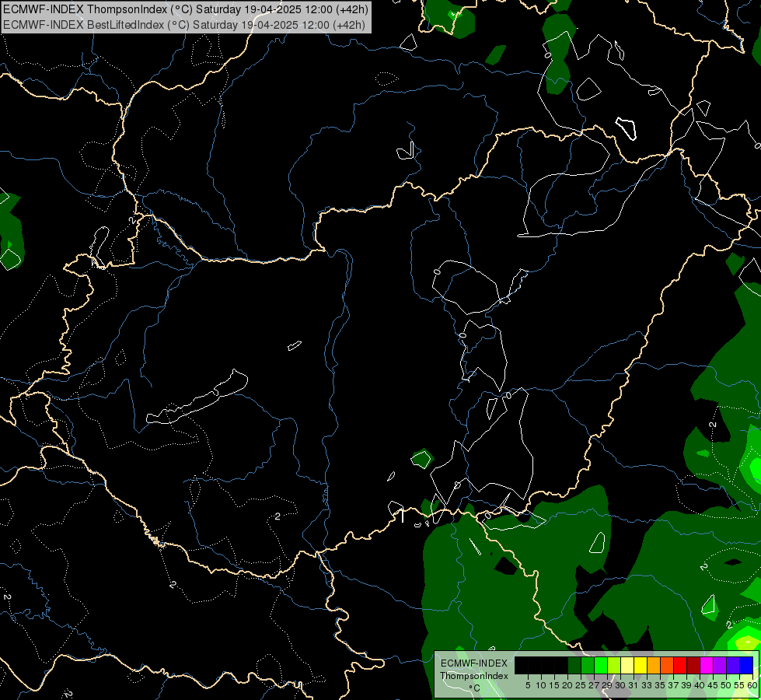Viewport: 761px width, 700px height.
Task: Select the purple 45–50 legend swatch
Action: pos(720,665)
